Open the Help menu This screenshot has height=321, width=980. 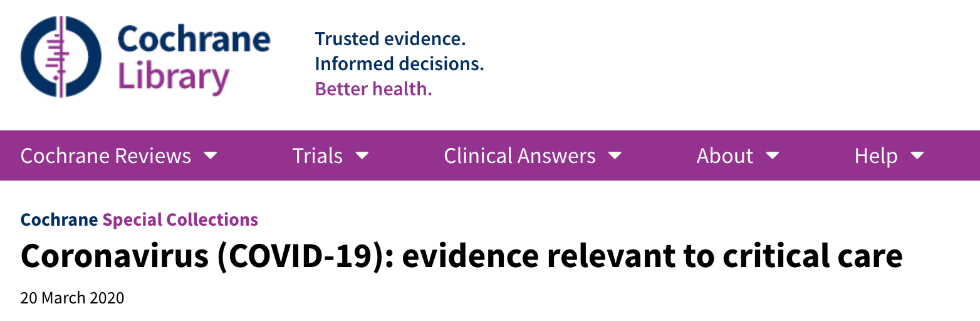point(876,155)
